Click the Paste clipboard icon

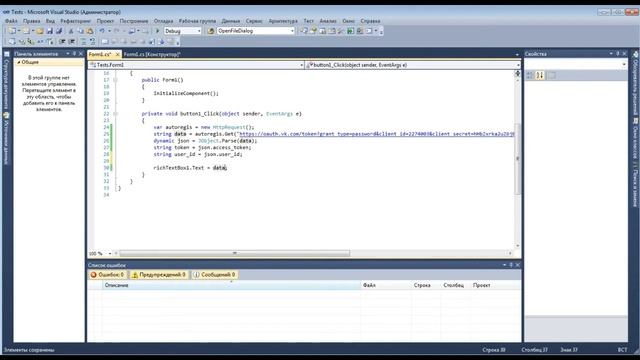click(90, 31)
